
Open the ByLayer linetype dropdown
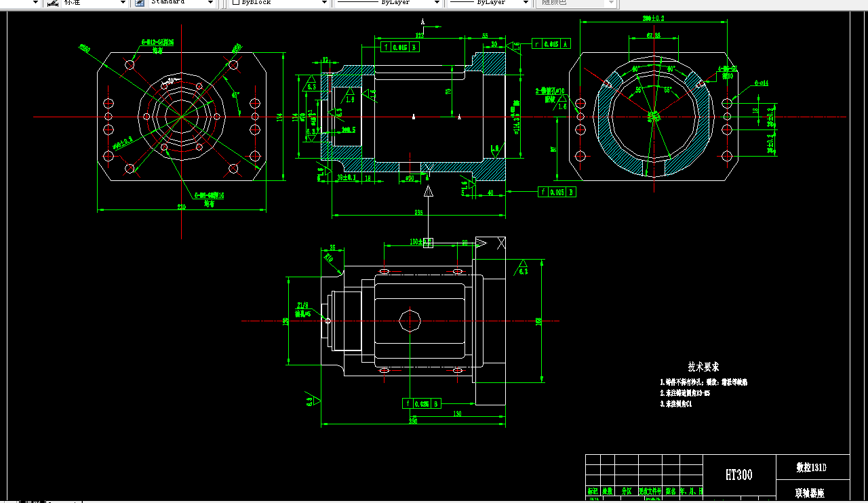(x=437, y=3)
